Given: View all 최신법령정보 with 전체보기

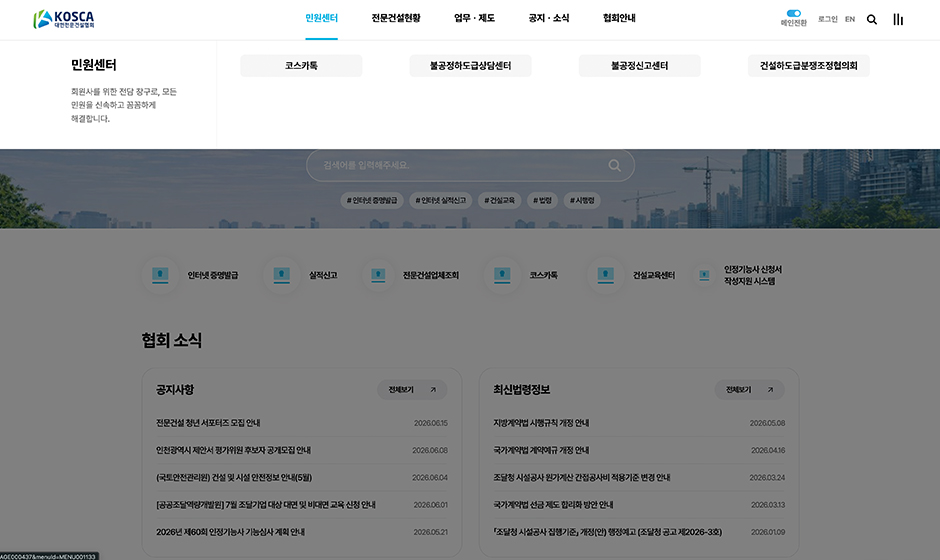Looking at the screenshot, I should click(749, 390).
